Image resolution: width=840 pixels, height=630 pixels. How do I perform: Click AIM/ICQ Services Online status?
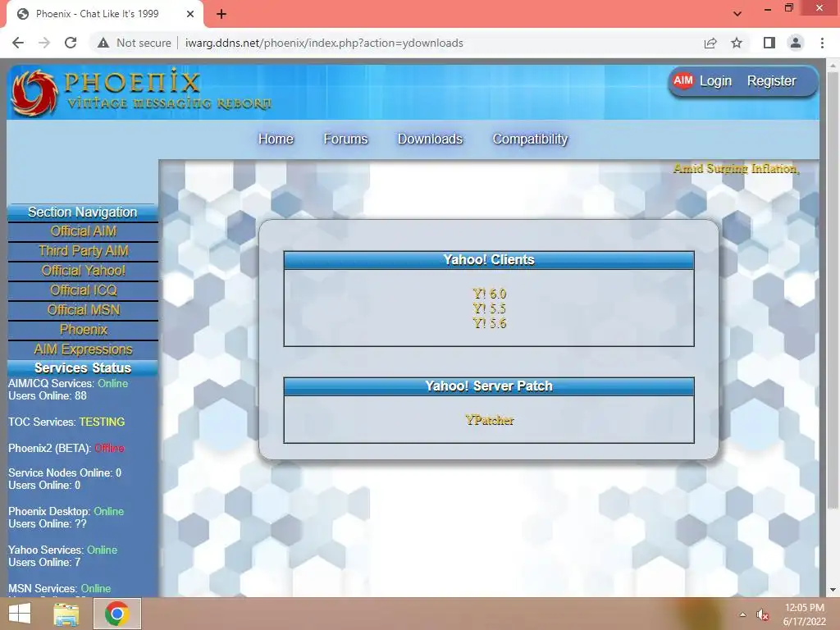pyautogui.click(x=112, y=384)
